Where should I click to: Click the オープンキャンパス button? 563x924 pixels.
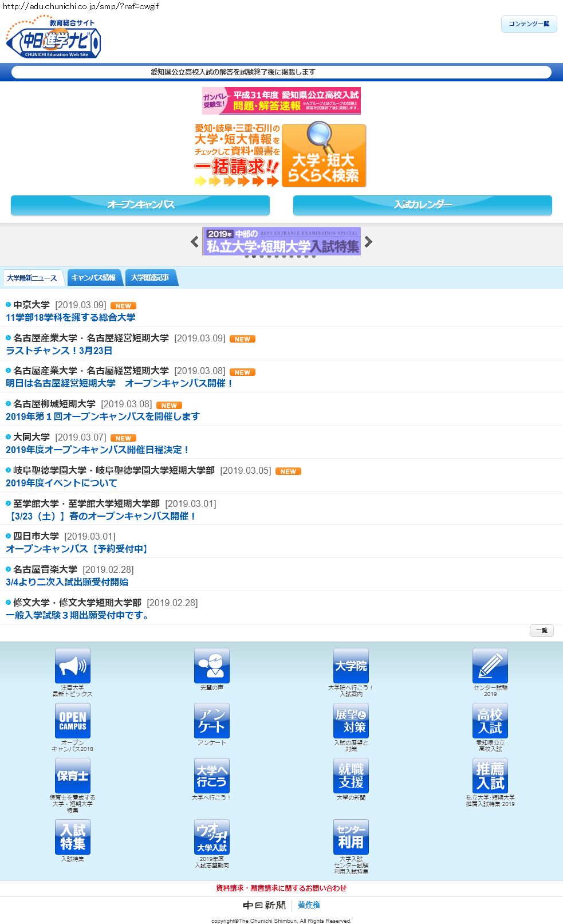(x=140, y=205)
